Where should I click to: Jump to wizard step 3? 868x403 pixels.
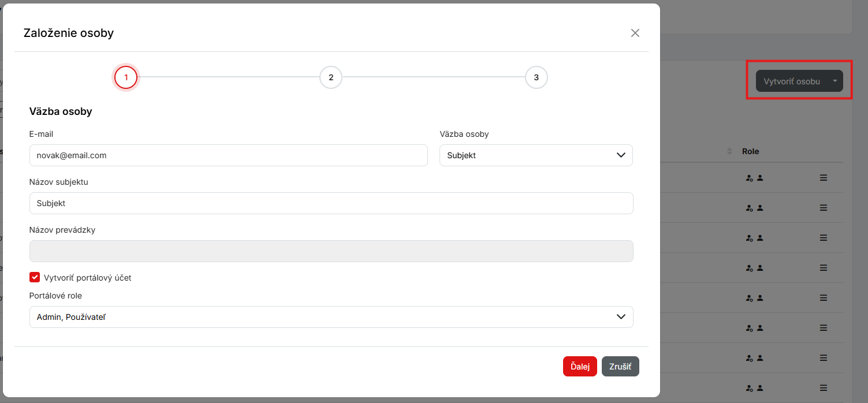[536, 77]
